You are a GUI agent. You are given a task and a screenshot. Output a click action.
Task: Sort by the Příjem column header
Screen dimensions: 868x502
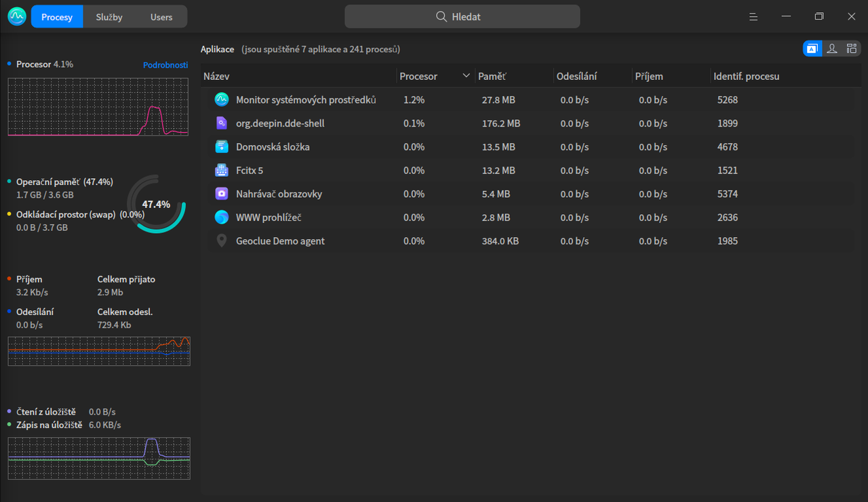click(x=671, y=77)
